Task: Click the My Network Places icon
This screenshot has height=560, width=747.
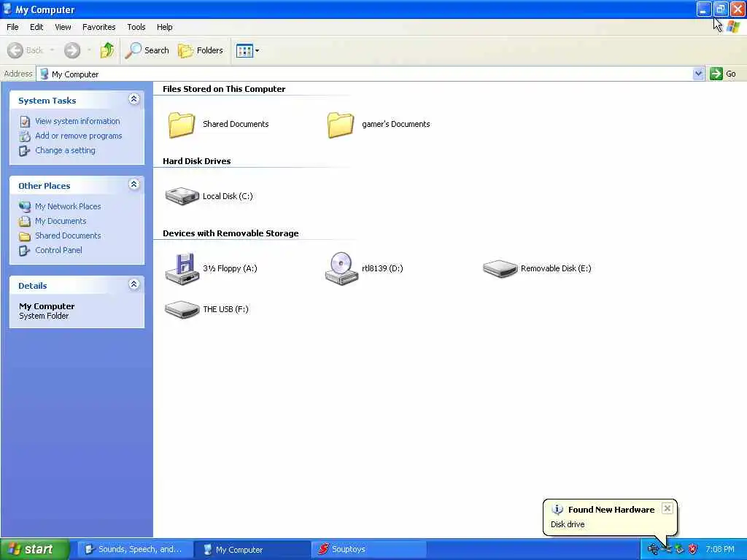Action: (25, 206)
